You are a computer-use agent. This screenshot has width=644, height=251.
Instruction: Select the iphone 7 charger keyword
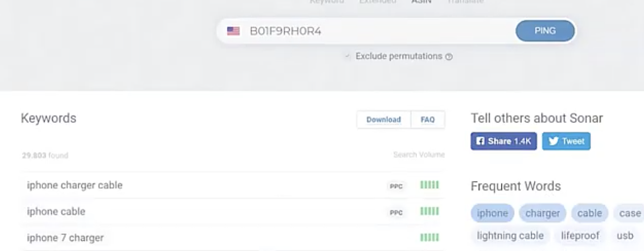[65, 238]
